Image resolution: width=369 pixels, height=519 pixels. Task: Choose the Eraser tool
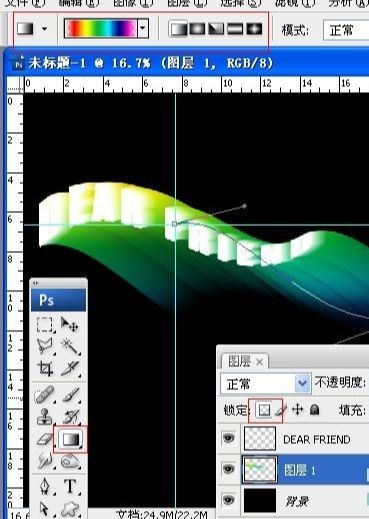pyautogui.click(x=45, y=439)
